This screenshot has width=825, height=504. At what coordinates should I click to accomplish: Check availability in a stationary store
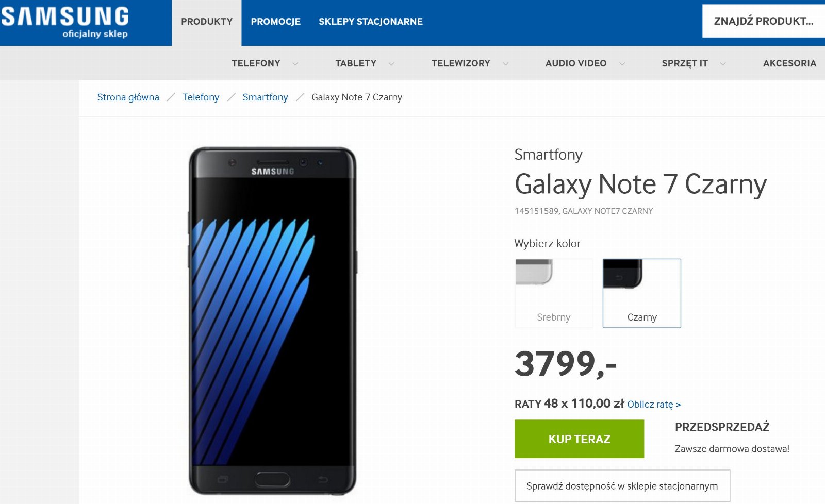[x=622, y=486]
